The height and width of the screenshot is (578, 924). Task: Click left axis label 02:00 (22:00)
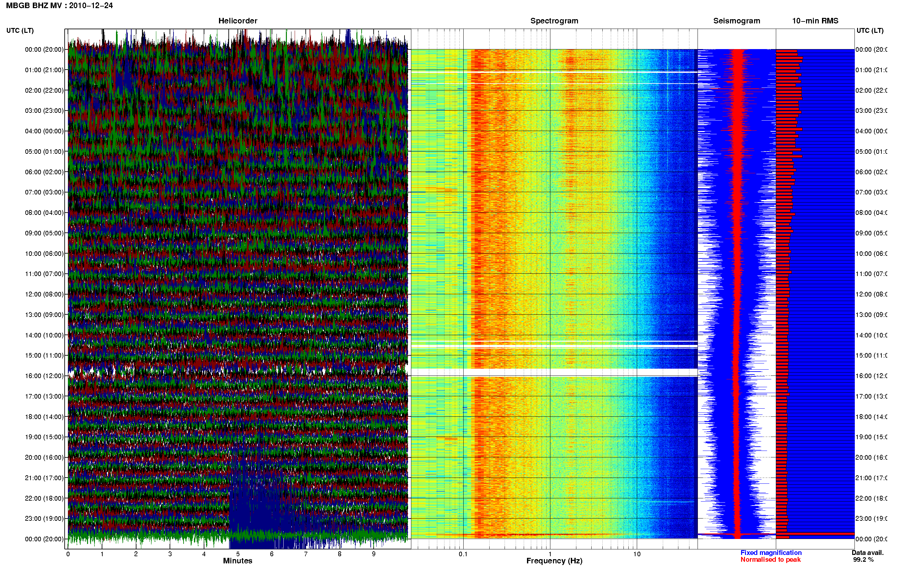(44, 90)
